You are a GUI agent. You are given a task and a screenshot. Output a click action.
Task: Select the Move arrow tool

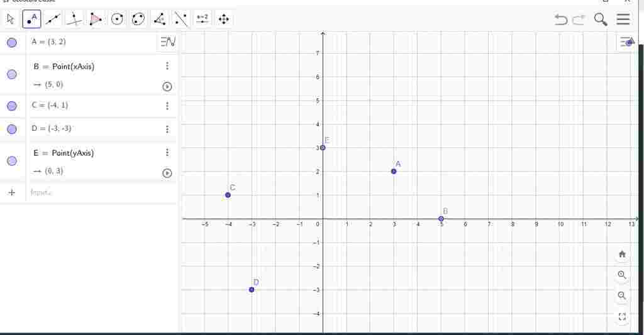click(10, 19)
